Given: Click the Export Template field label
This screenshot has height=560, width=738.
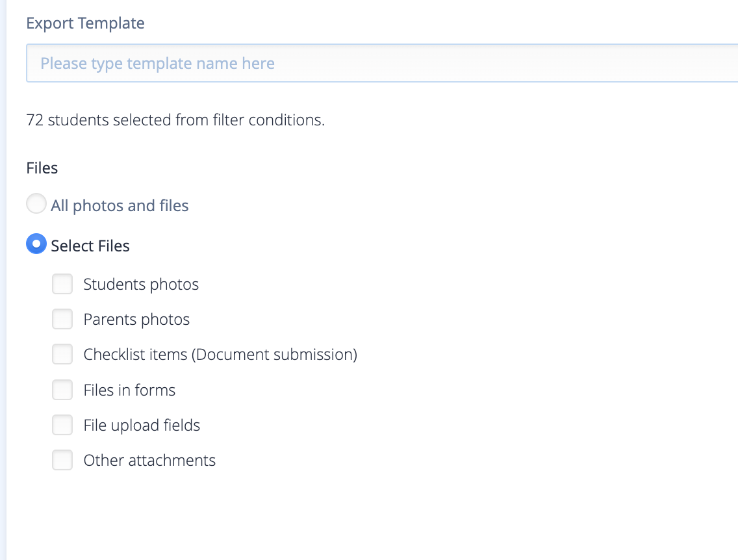Looking at the screenshot, I should click(85, 23).
